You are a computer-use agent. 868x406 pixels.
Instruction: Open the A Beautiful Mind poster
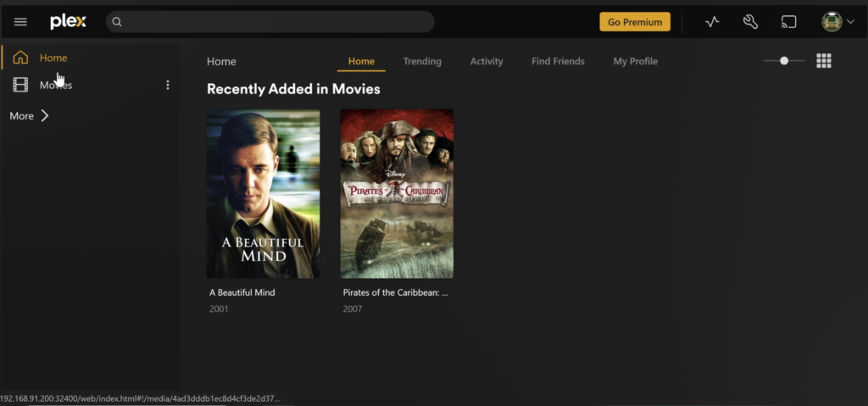[x=263, y=194]
